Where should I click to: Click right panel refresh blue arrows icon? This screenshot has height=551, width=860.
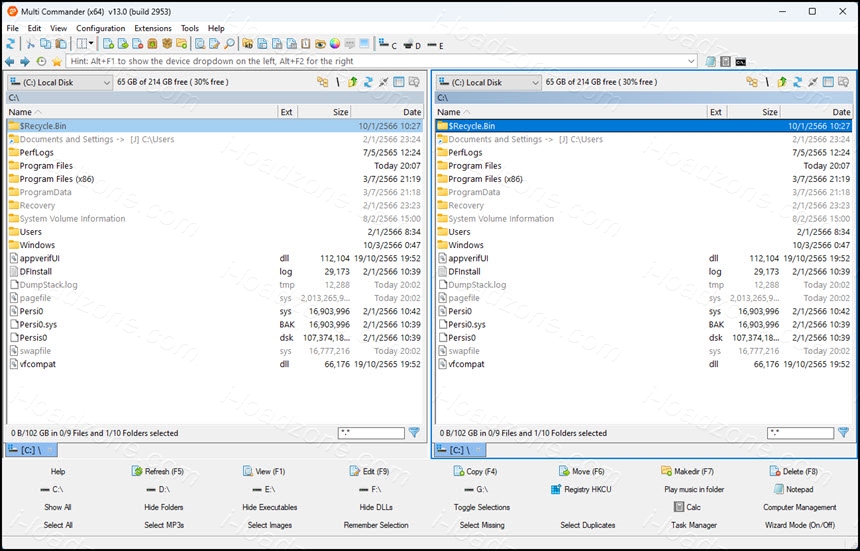(797, 82)
